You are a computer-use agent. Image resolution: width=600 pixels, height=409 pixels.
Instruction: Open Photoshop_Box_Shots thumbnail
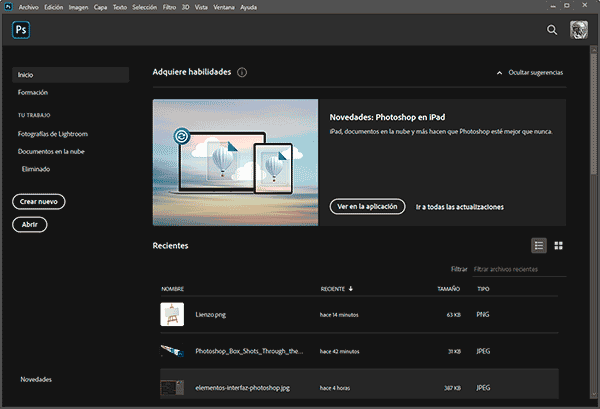tap(172, 351)
